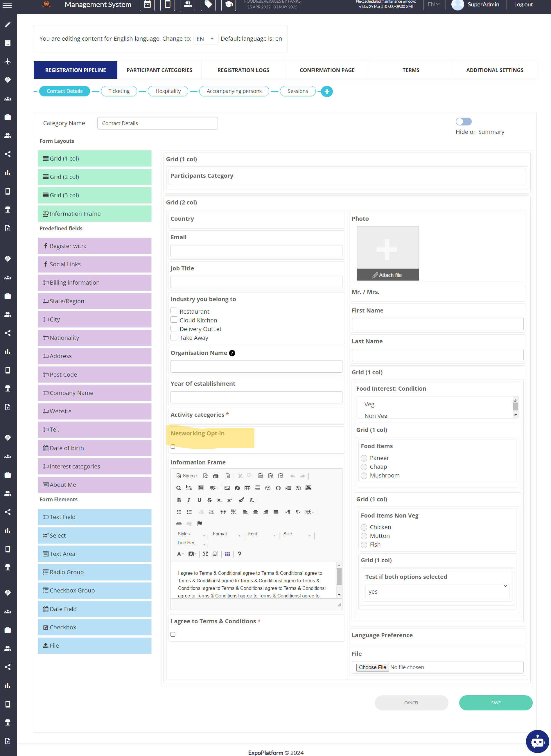Toggle the Hide on Summary switch
The height and width of the screenshot is (756, 551).
pyautogui.click(x=463, y=122)
